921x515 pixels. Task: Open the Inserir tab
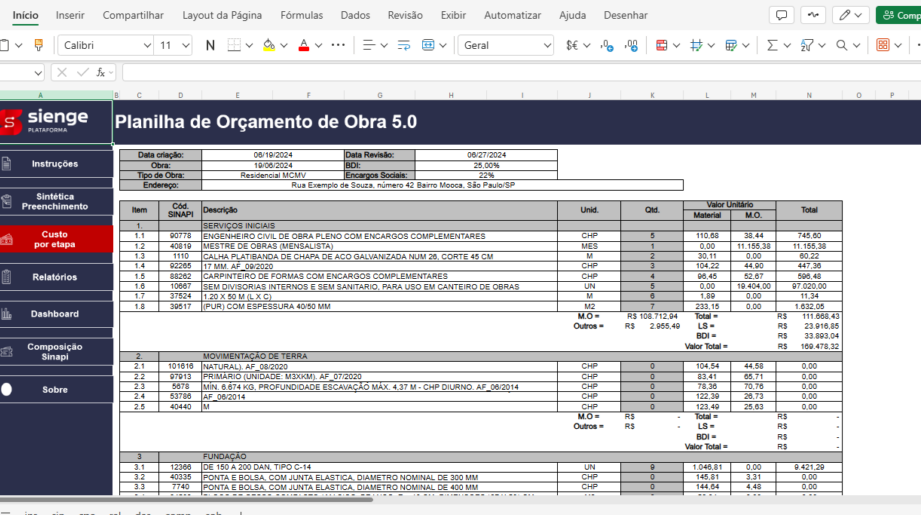(x=70, y=15)
